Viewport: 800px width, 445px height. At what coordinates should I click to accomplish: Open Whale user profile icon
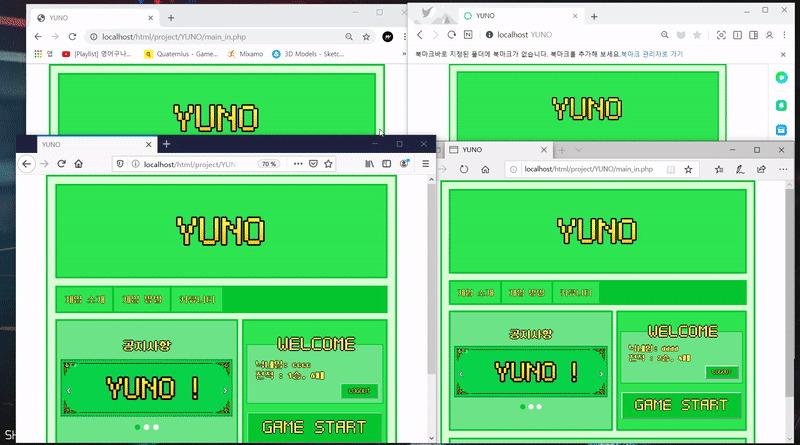pos(769,35)
